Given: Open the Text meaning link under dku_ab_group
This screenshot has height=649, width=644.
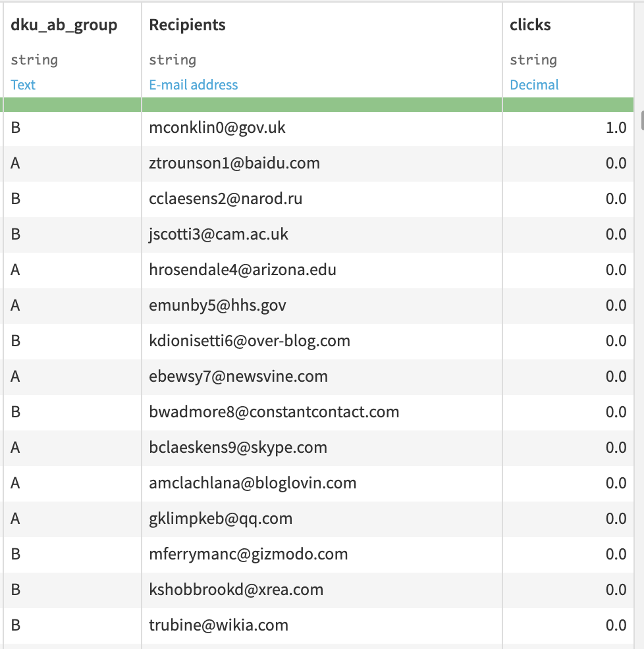Looking at the screenshot, I should click(x=23, y=84).
